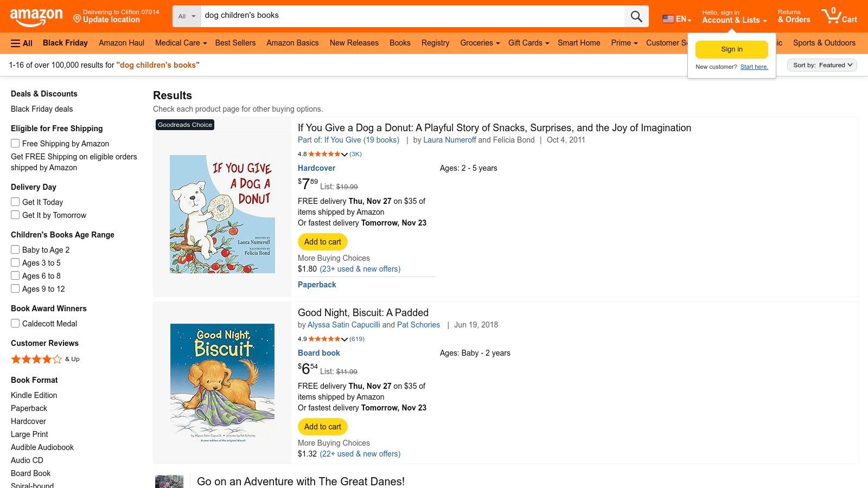Open New Releases navigation item
The image size is (868, 488).
pyautogui.click(x=354, y=43)
